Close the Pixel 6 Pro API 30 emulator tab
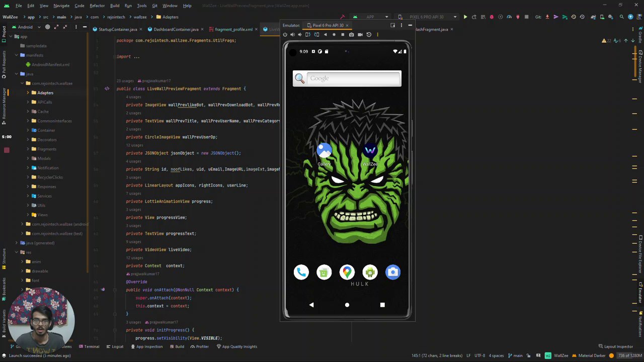Image resolution: width=644 pixels, height=362 pixels. [x=347, y=26]
